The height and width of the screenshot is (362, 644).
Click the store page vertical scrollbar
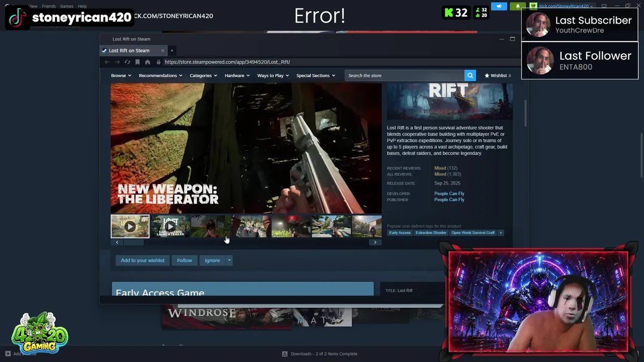tap(526, 113)
